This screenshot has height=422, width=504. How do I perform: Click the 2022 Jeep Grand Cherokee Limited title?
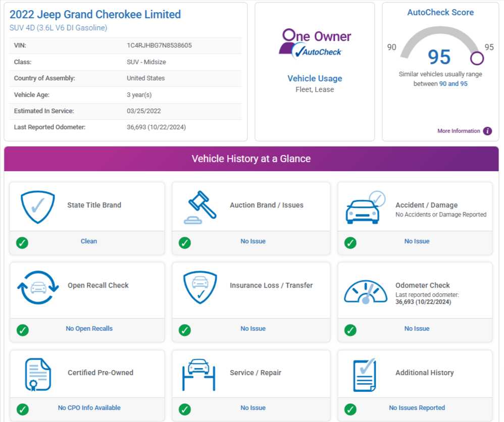click(x=95, y=15)
